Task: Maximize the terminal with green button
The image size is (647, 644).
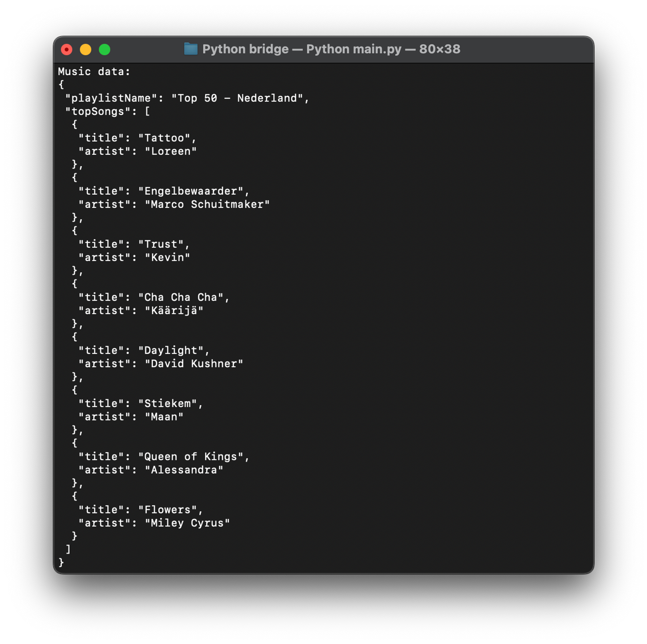Action: point(105,50)
